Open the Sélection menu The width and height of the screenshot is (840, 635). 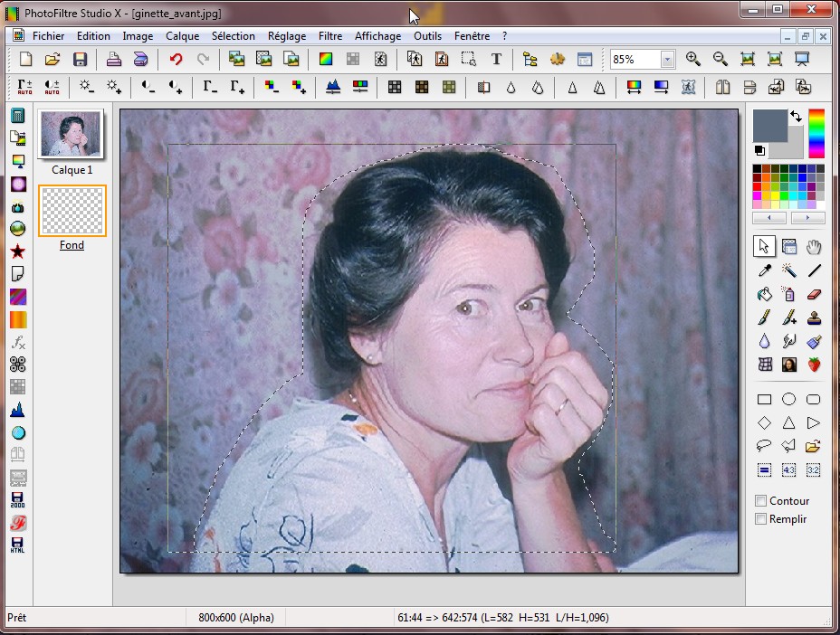[x=233, y=36]
